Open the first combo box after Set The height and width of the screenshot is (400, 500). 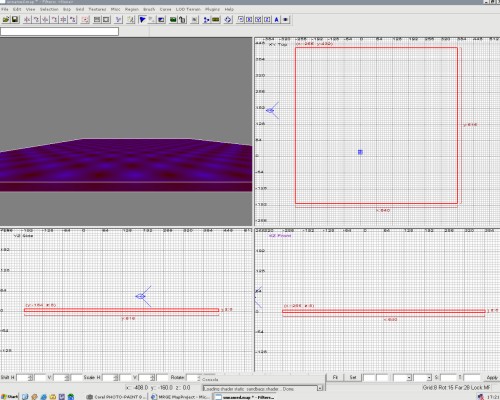coord(402,377)
